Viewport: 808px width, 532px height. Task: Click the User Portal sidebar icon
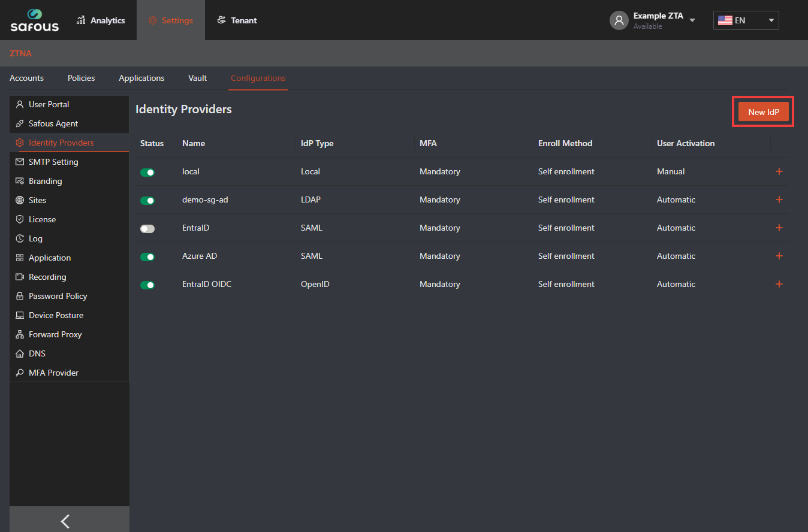(20, 104)
